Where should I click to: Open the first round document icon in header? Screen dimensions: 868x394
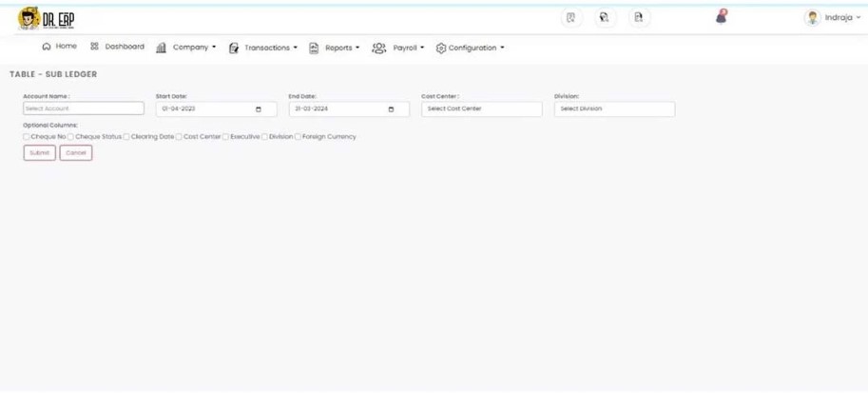tap(571, 18)
